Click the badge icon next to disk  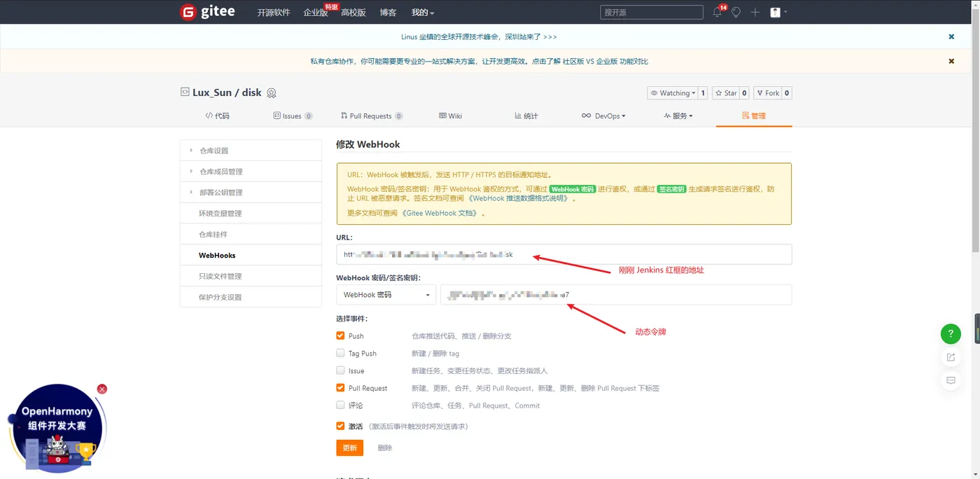tap(272, 93)
